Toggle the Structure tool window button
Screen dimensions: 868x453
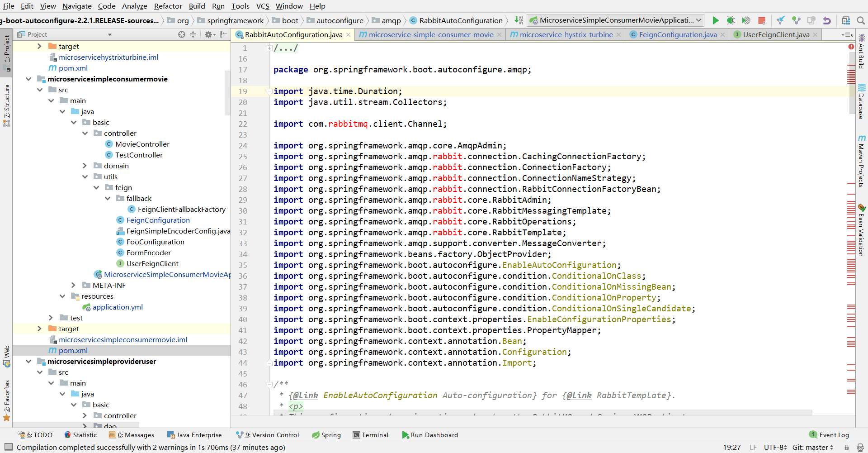click(x=6, y=105)
